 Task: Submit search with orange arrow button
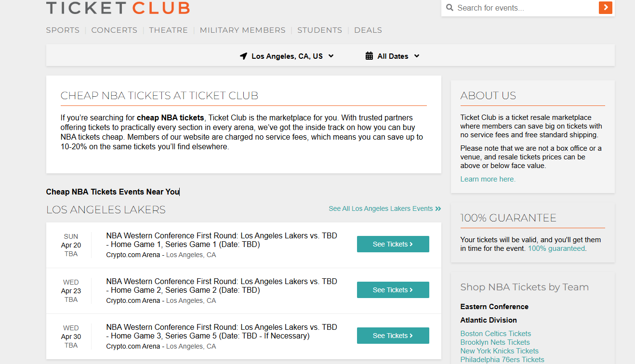(606, 8)
